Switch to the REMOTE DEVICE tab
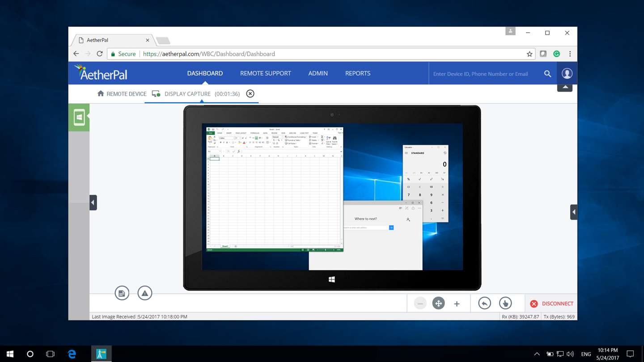The width and height of the screenshot is (644, 362). coord(122,94)
